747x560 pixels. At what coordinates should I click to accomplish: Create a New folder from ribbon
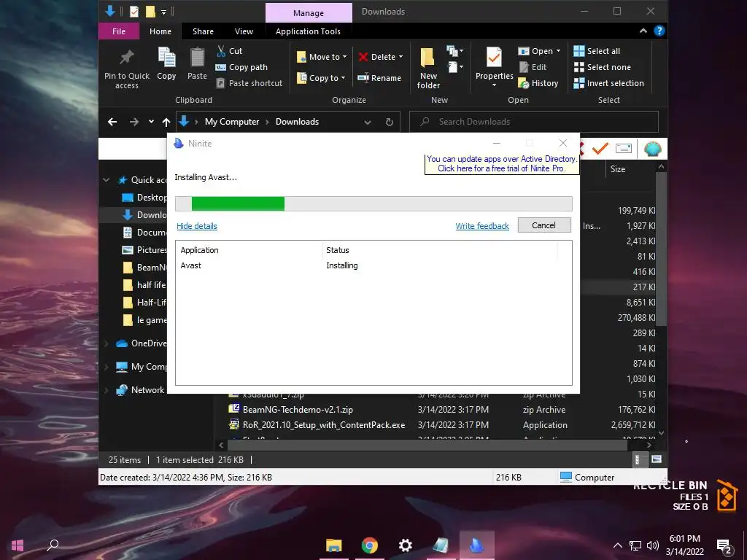click(x=427, y=68)
